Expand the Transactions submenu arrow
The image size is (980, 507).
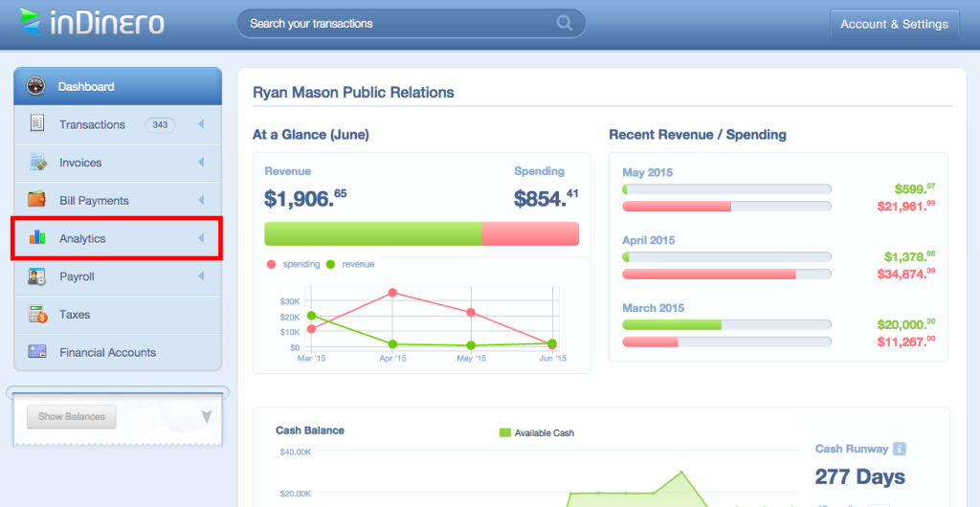pos(201,124)
